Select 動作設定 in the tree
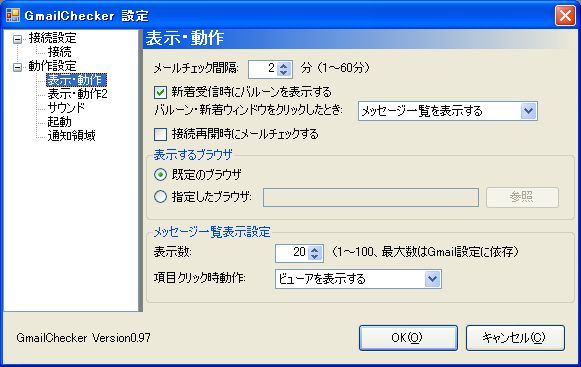 (53, 66)
